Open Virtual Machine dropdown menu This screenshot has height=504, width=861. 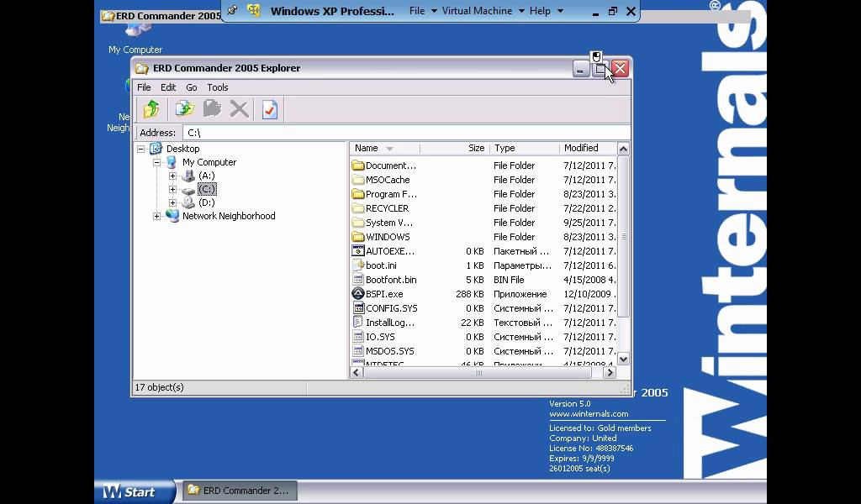483,11
